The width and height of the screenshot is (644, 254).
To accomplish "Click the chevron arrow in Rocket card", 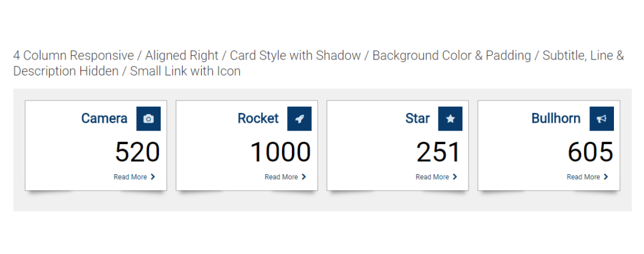I will [304, 177].
